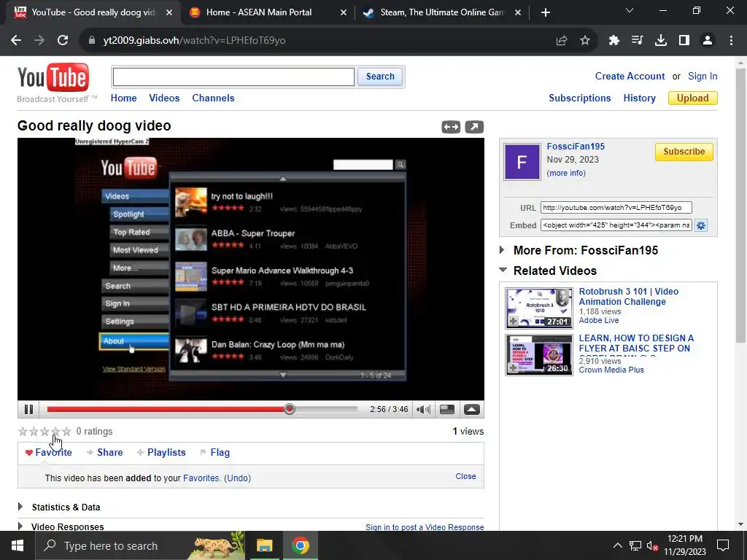Add to Playlists option
Image resolution: width=747 pixels, height=560 pixels.
click(x=166, y=452)
